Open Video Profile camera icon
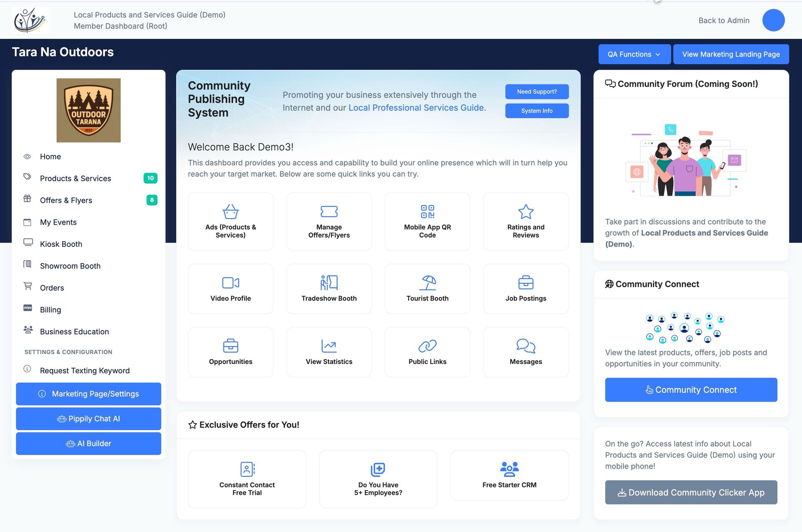802x532 pixels. coord(231,283)
